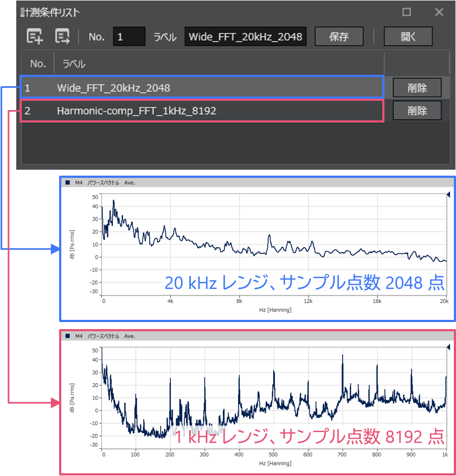Click 削除 next to Wide_FFT_20kHz_2048
This screenshot has height=476, width=456.
point(417,87)
